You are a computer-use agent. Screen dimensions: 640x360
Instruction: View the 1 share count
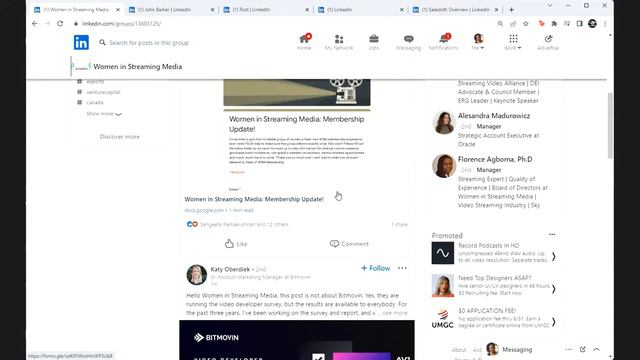[399, 224]
